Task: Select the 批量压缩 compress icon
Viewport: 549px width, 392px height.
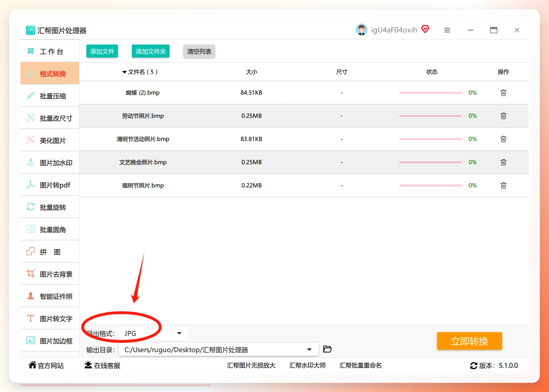Action: click(x=31, y=96)
